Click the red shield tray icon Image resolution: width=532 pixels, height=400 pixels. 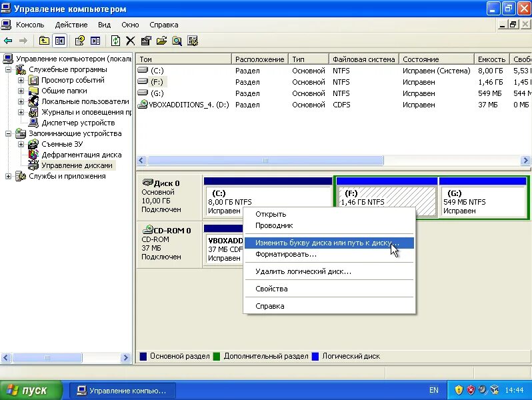click(471, 390)
